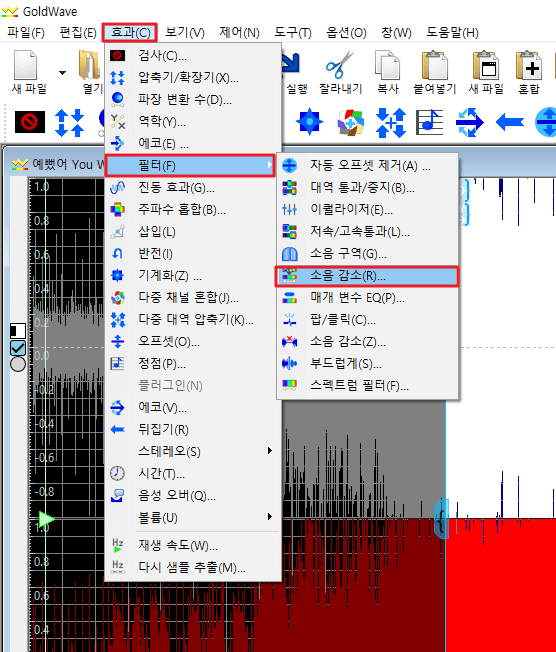Click the pitch music note icon in toolbar
556x652 pixels.
tap(430, 122)
